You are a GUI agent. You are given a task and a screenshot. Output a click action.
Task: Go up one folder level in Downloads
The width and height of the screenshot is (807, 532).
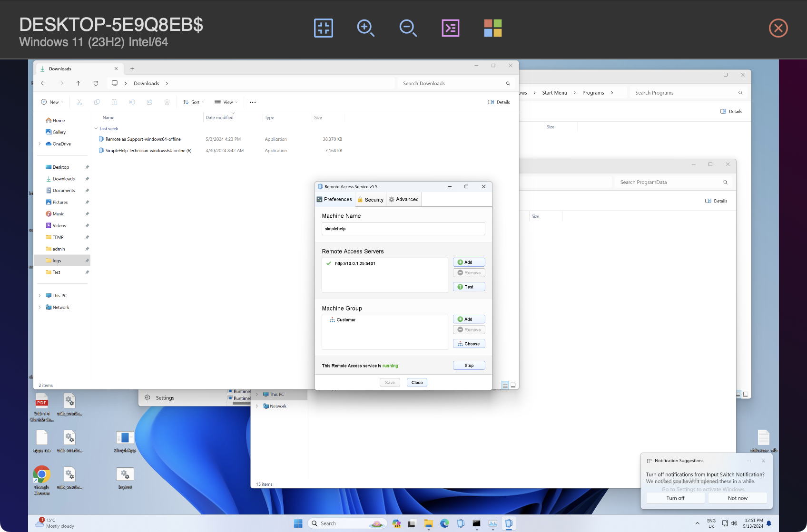78,83
